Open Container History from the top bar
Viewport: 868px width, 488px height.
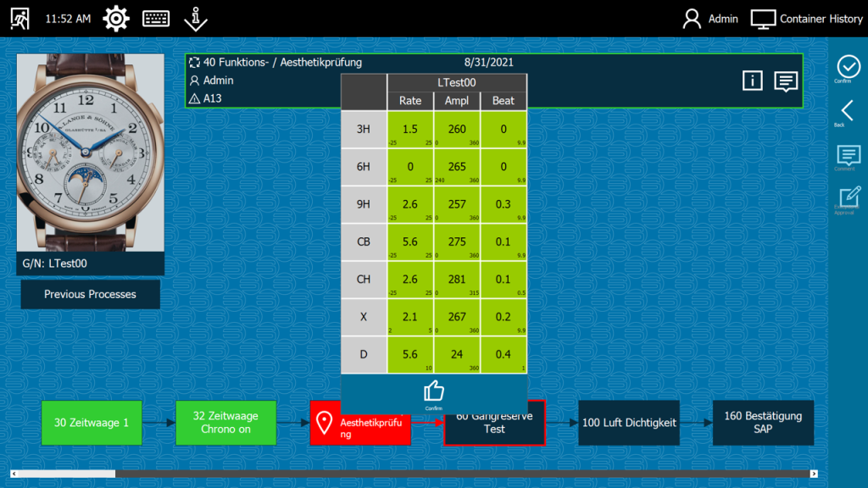[806, 19]
